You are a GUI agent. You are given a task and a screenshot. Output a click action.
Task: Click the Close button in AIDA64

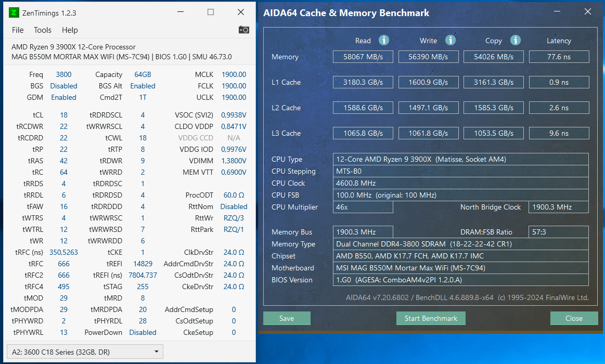click(x=574, y=318)
